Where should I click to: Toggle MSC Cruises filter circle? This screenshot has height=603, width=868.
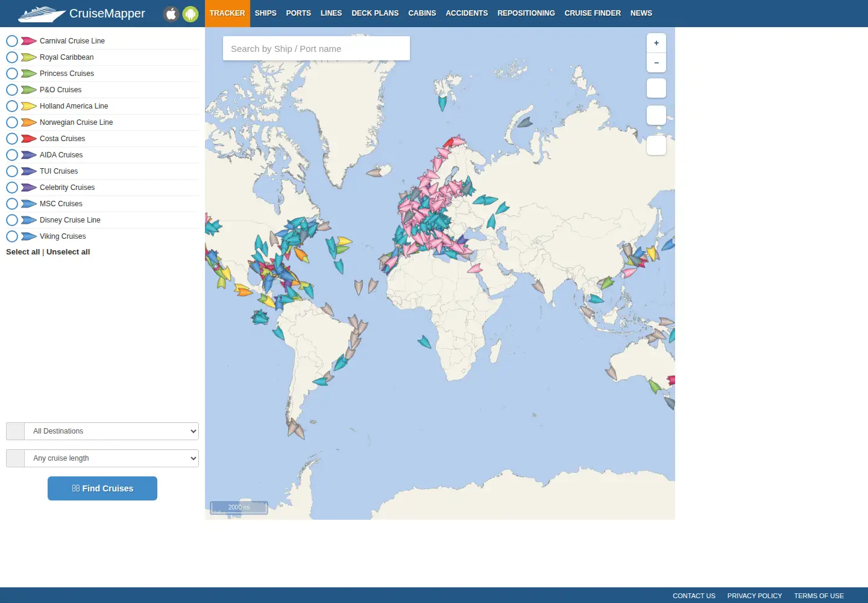click(12, 204)
